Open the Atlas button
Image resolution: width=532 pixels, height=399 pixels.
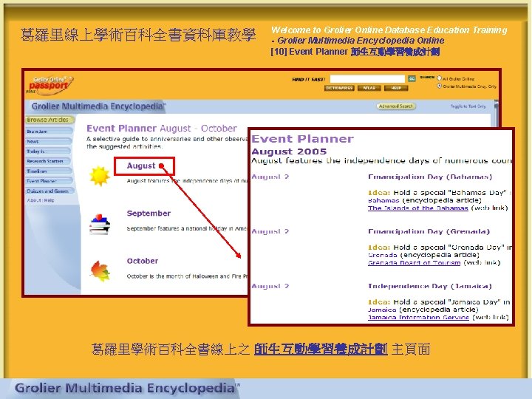pyautogui.click(x=369, y=88)
